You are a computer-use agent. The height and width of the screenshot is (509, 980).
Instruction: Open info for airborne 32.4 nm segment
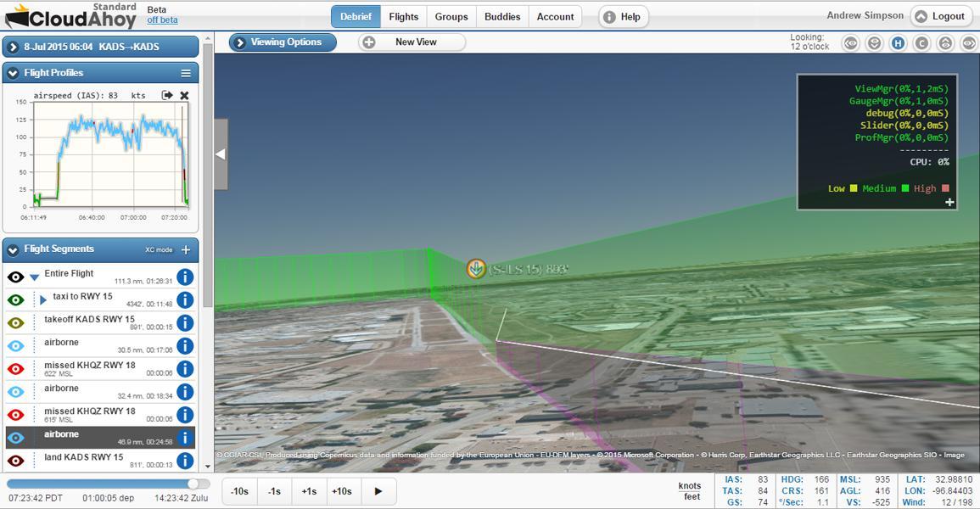(x=185, y=392)
